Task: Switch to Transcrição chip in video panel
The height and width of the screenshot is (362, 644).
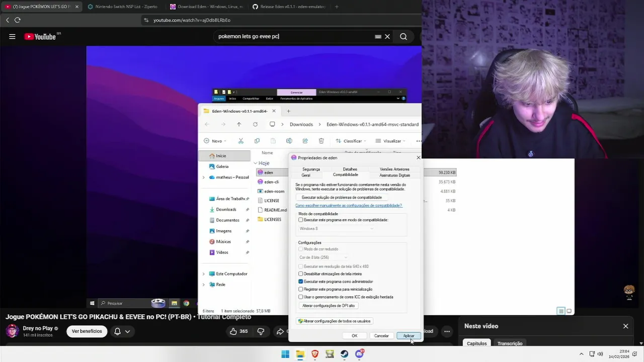Action: pyautogui.click(x=510, y=343)
